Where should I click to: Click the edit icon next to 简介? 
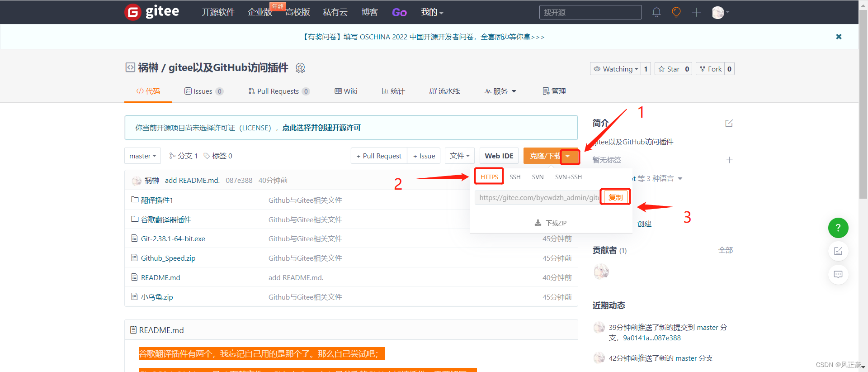[x=729, y=123]
